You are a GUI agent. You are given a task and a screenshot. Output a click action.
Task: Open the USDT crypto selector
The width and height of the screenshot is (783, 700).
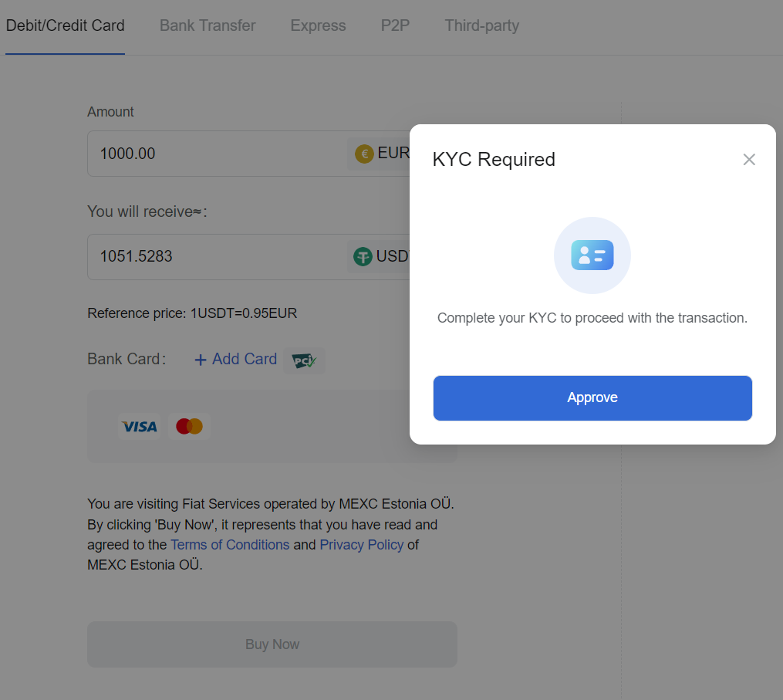click(x=379, y=256)
